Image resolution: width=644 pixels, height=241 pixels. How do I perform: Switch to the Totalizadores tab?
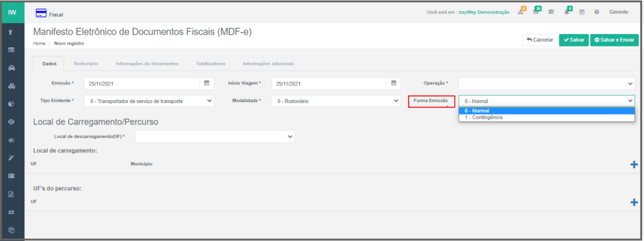tap(211, 64)
